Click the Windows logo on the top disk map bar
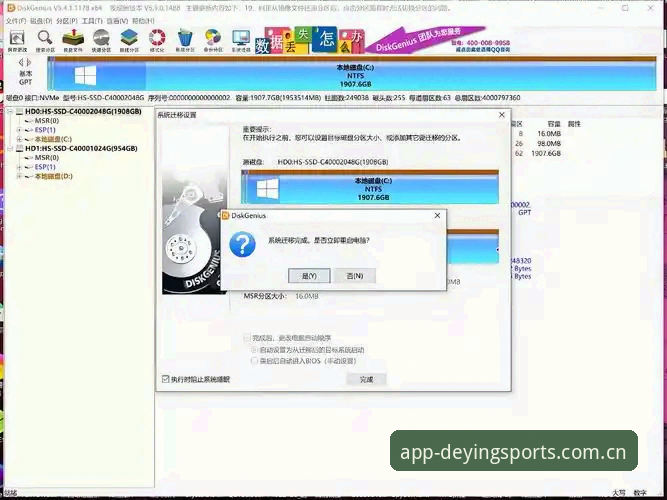The width and height of the screenshot is (667, 500). (x=86, y=75)
